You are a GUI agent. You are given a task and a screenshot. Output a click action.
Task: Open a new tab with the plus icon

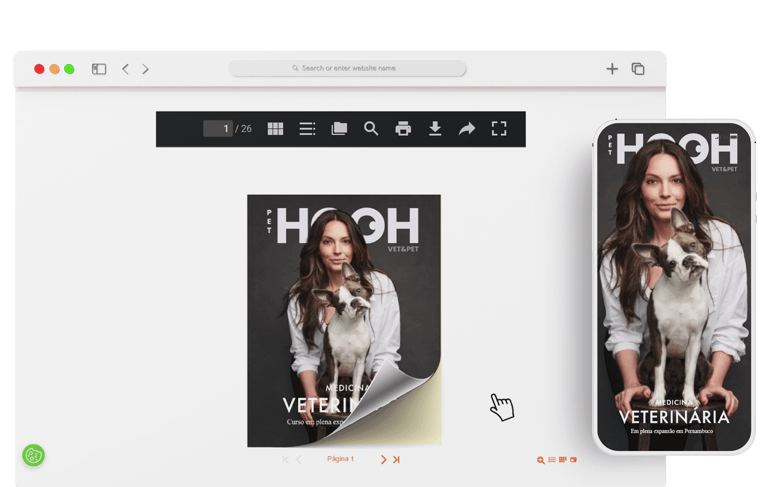612,69
